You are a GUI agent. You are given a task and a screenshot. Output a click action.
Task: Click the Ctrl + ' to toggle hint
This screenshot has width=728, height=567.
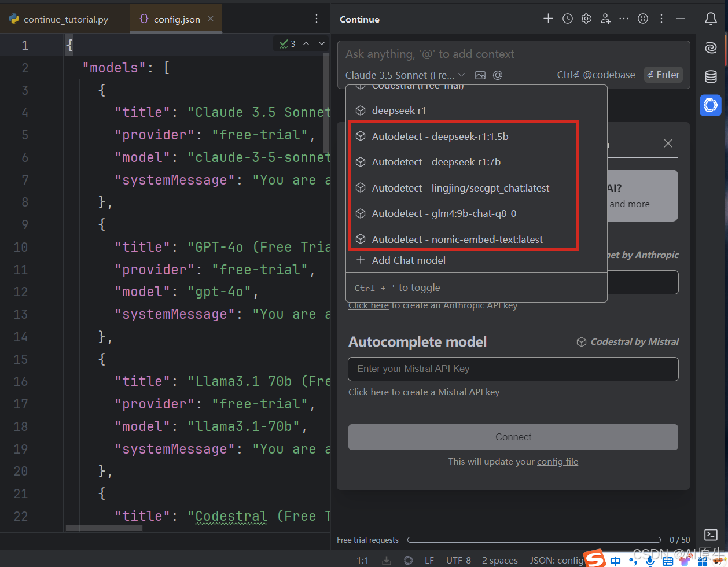[x=397, y=288]
